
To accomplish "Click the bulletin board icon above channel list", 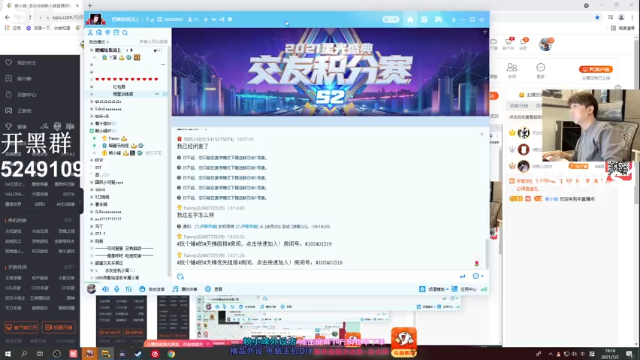I will click(116, 33).
